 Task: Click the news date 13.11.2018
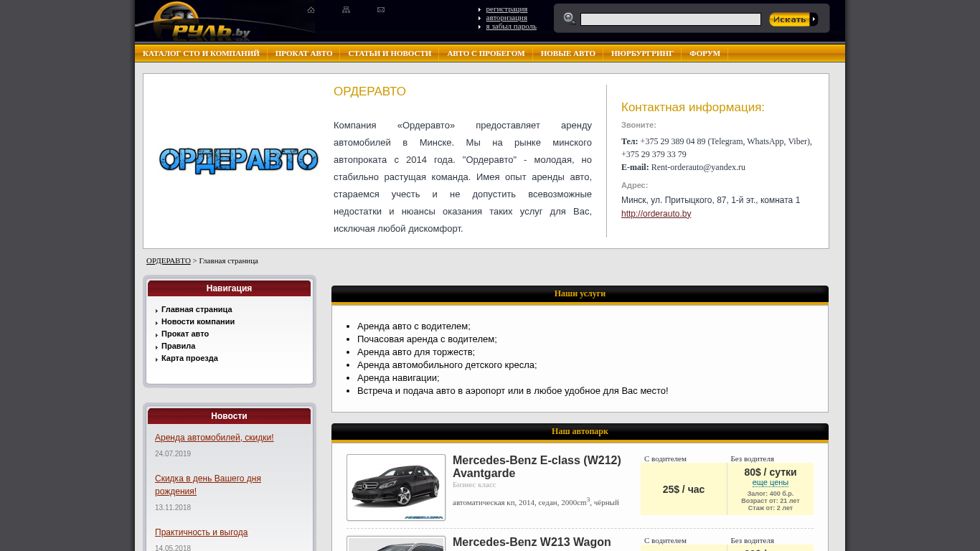pyautogui.click(x=173, y=508)
